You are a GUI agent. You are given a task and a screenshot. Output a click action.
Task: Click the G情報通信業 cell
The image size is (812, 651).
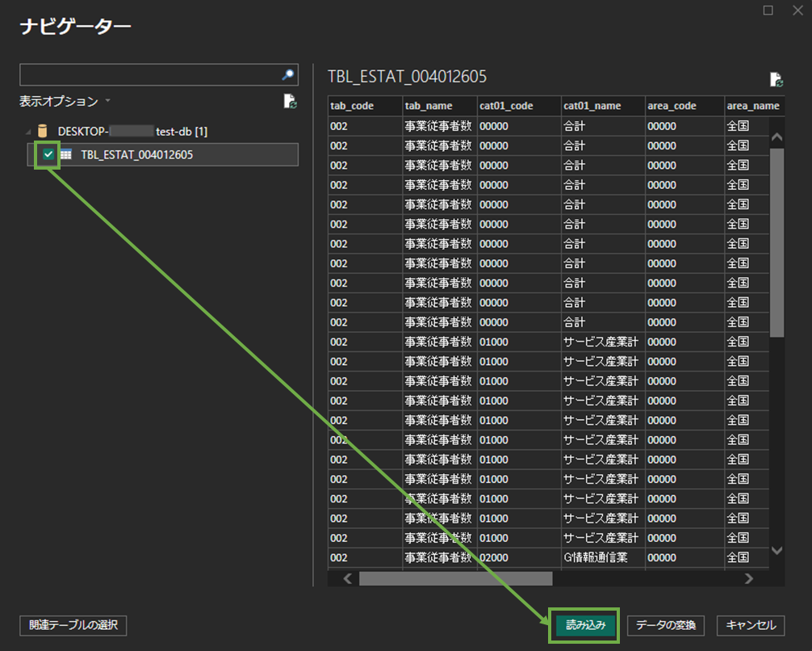tap(603, 557)
